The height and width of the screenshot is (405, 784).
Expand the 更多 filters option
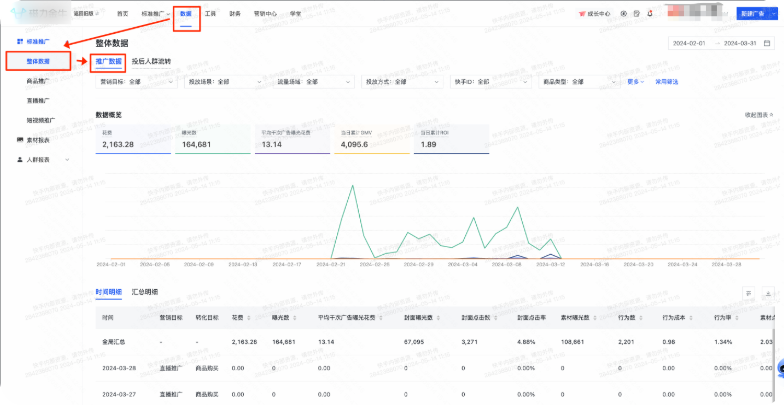point(634,81)
